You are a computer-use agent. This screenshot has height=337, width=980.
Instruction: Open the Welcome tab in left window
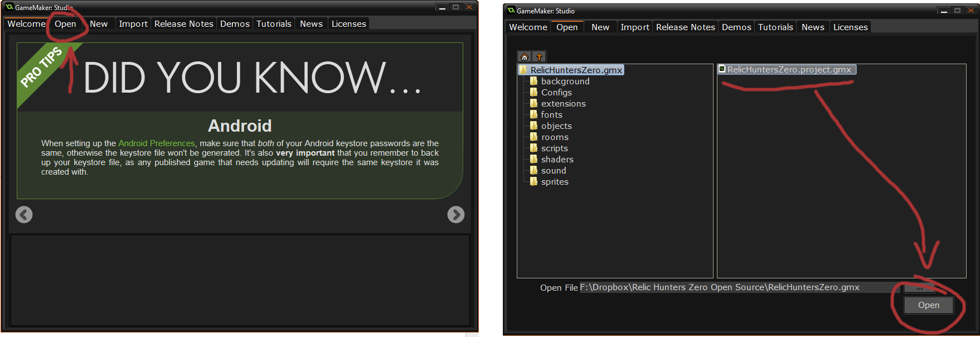click(26, 23)
